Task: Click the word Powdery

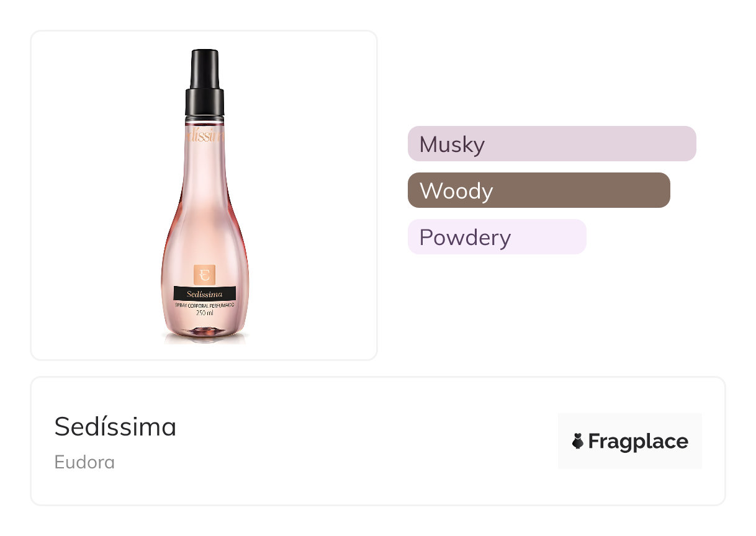Action: pyautogui.click(x=465, y=238)
